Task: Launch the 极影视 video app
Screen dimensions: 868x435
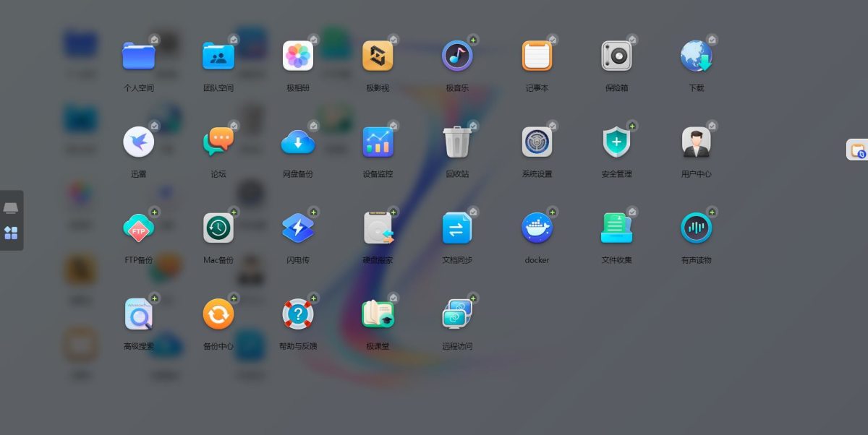Action: [378, 56]
